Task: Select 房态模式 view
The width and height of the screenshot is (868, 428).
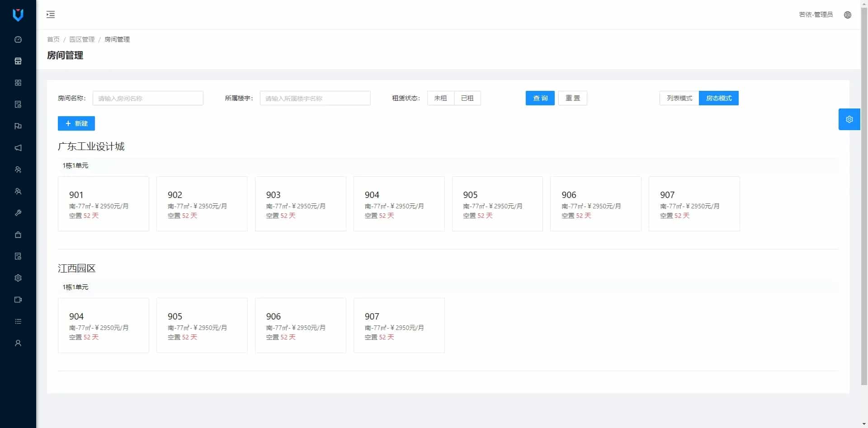Action: (x=718, y=98)
